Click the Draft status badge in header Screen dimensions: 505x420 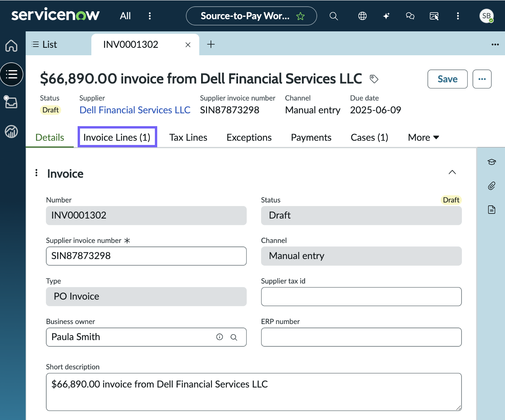point(51,110)
